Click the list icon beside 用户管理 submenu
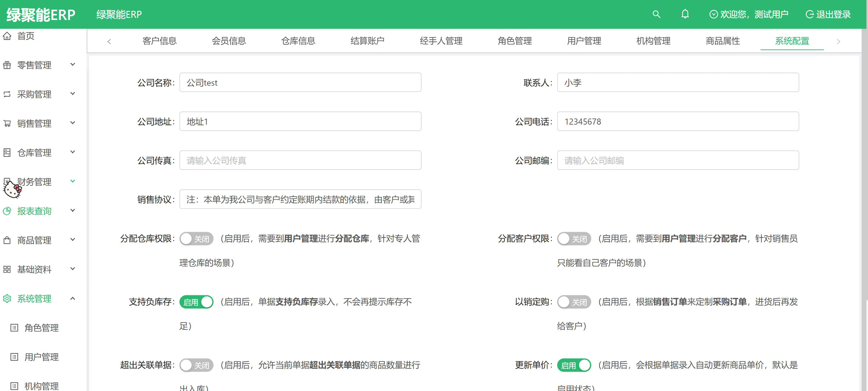The width and height of the screenshot is (868, 391). pyautogui.click(x=14, y=357)
